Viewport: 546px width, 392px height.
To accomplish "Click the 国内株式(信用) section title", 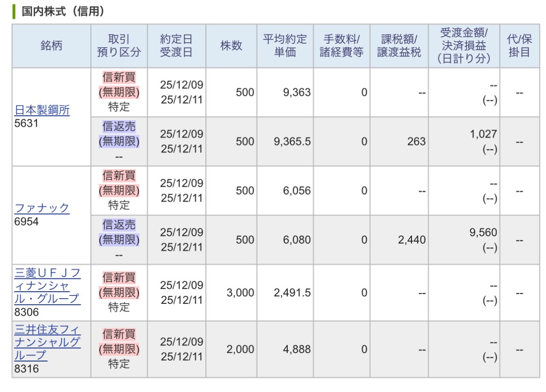I will pyautogui.click(x=63, y=11).
